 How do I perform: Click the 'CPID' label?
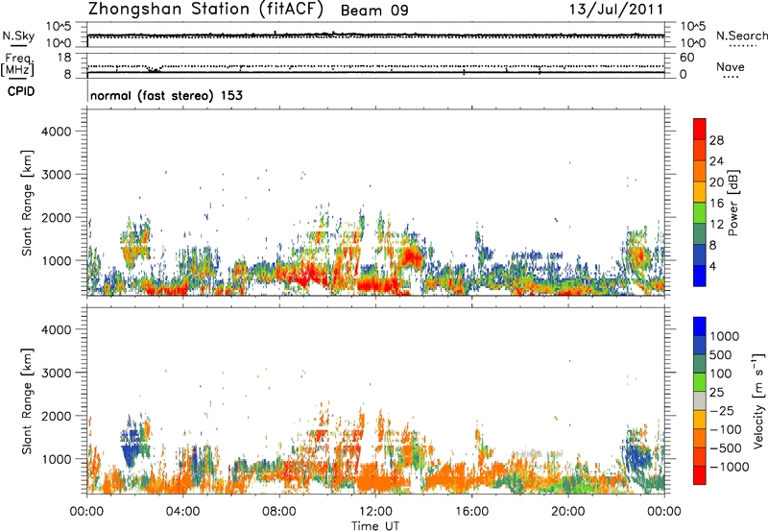coord(21,91)
